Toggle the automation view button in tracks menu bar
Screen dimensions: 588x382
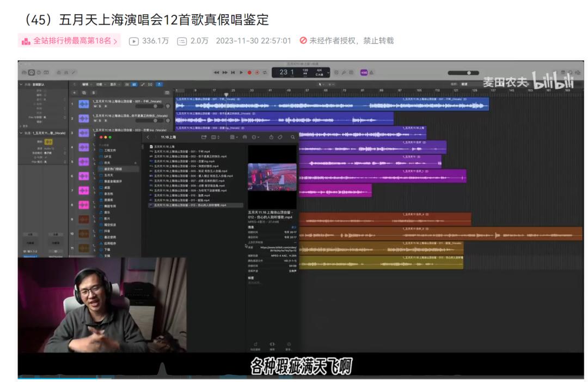(x=143, y=84)
